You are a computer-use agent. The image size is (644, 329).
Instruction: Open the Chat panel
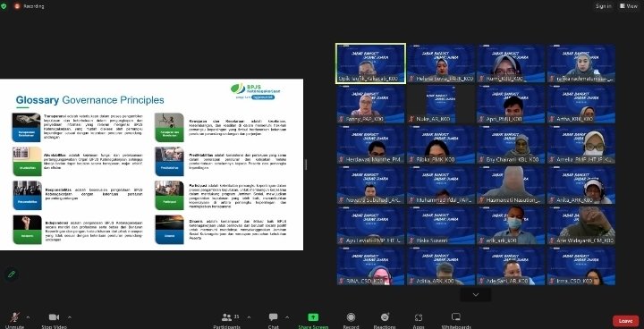pos(273,320)
